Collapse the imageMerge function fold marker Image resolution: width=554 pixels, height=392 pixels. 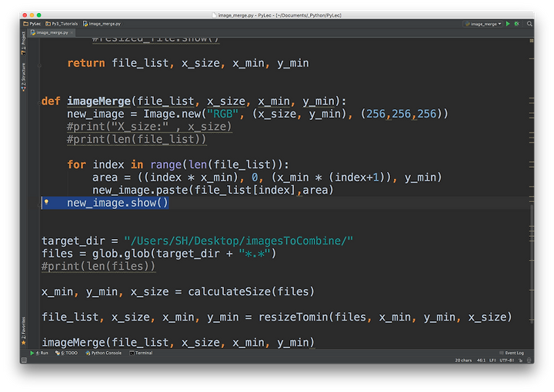pyautogui.click(x=39, y=103)
